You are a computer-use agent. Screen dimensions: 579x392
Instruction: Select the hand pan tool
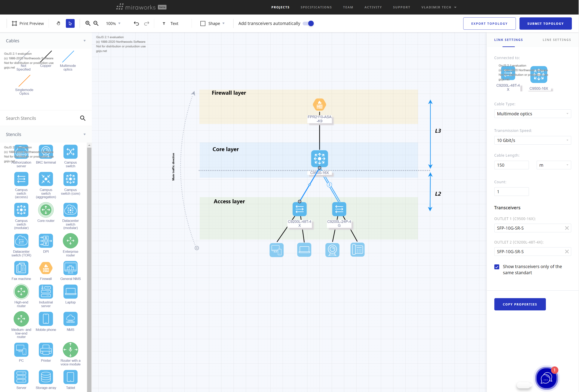58,23
